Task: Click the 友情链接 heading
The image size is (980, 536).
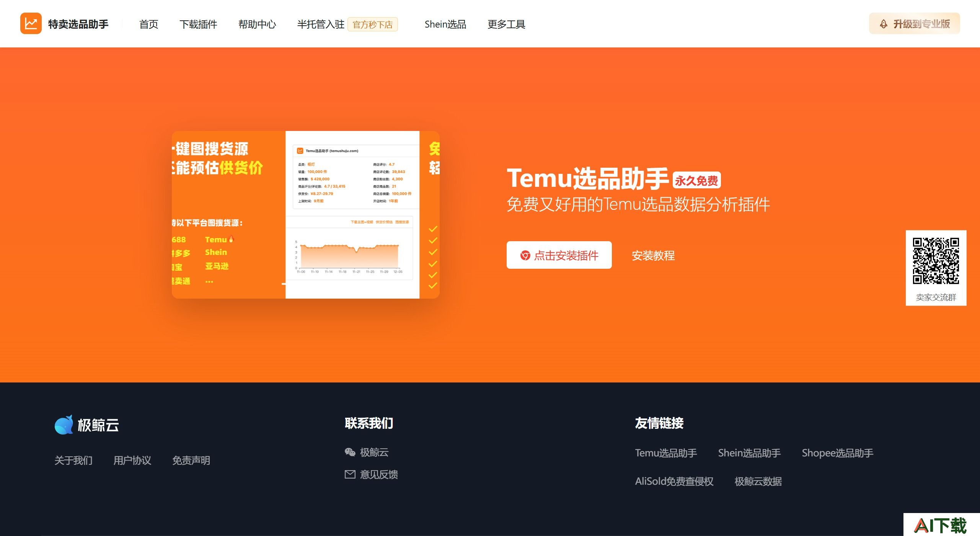Action: click(x=659, y=423)
